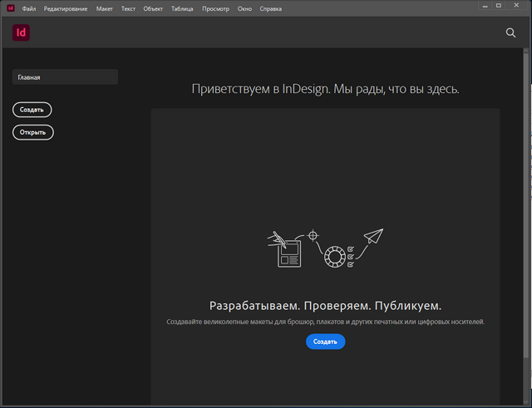Open the Таблица menu

point(182,9)
